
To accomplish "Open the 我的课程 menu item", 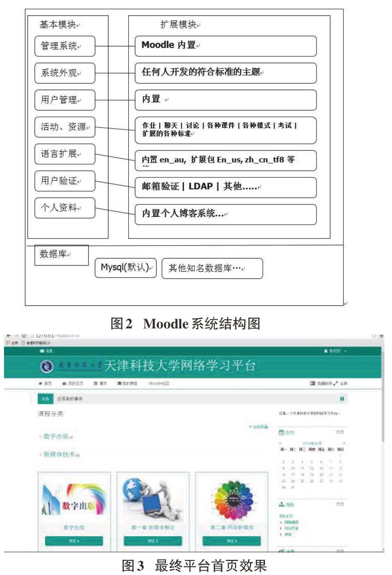I will pos(127,383).
